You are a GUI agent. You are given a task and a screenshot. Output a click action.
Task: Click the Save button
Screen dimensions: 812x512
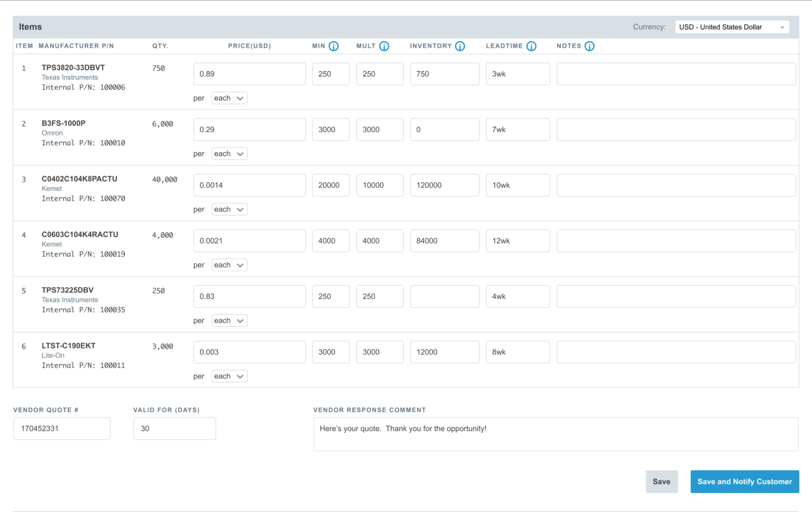tap(661, 481)
